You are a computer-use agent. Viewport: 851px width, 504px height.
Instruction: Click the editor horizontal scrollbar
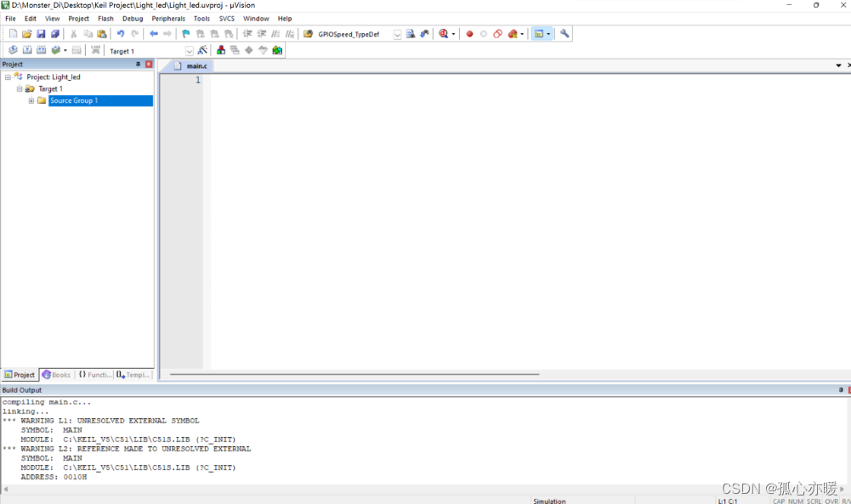pos(355,374)
